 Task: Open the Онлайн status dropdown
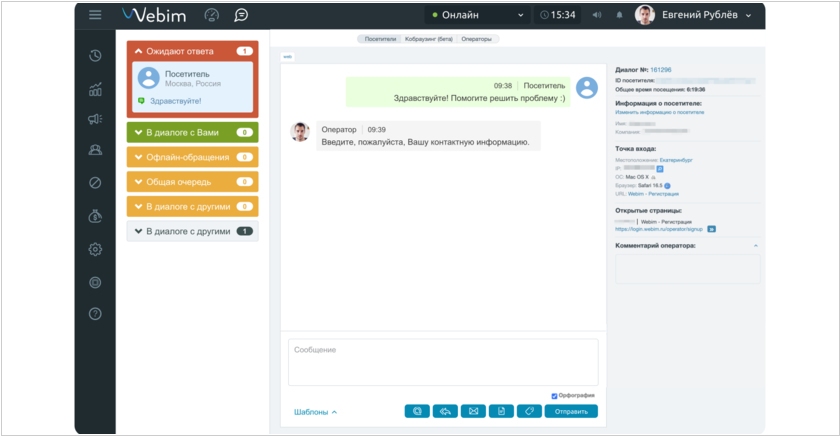[476, 15]
